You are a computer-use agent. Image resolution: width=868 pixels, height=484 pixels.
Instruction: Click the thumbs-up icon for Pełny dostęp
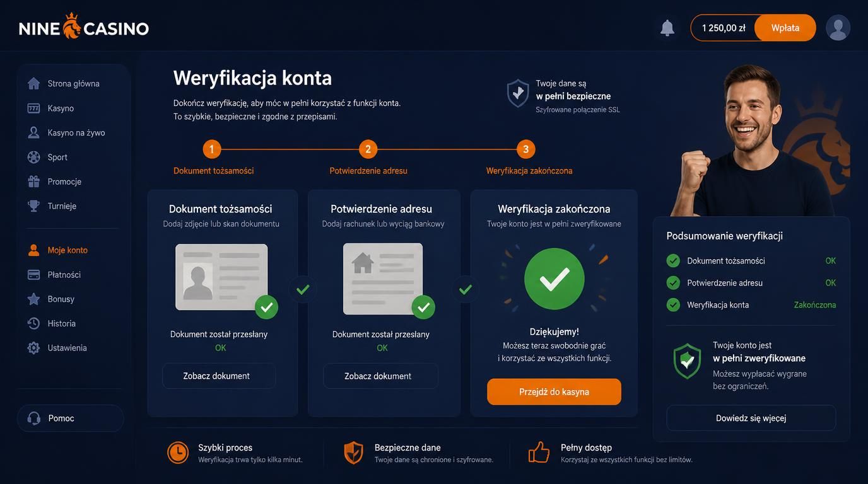click(539, 452)
